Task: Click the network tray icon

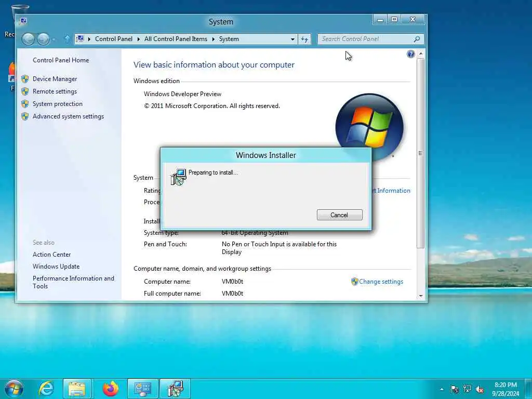Action: point(467,389)
